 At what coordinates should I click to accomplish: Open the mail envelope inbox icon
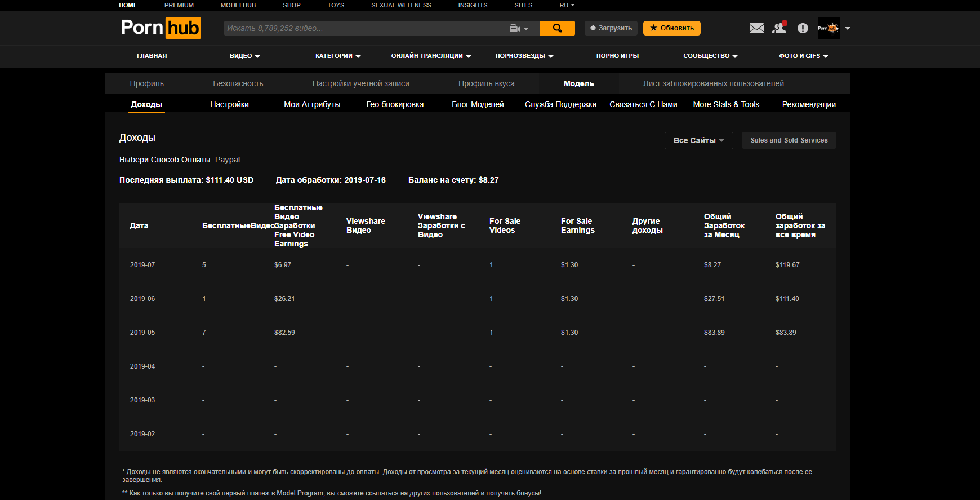click(756, 28)
